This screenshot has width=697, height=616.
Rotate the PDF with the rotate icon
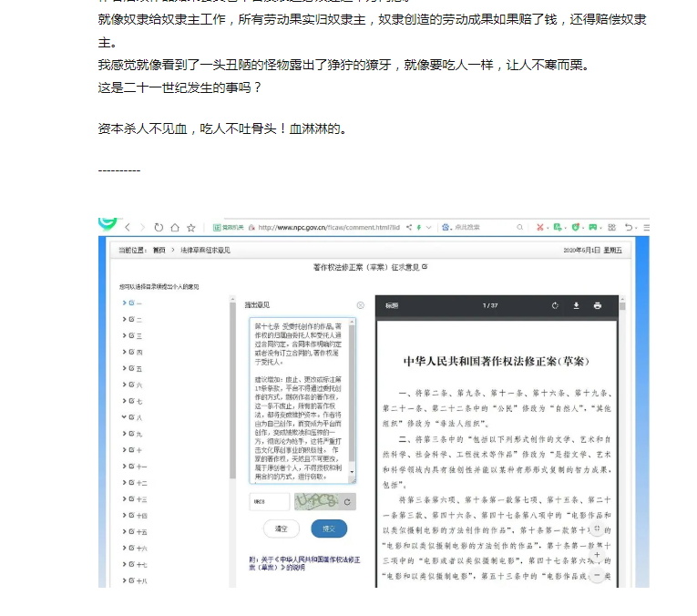555,305
